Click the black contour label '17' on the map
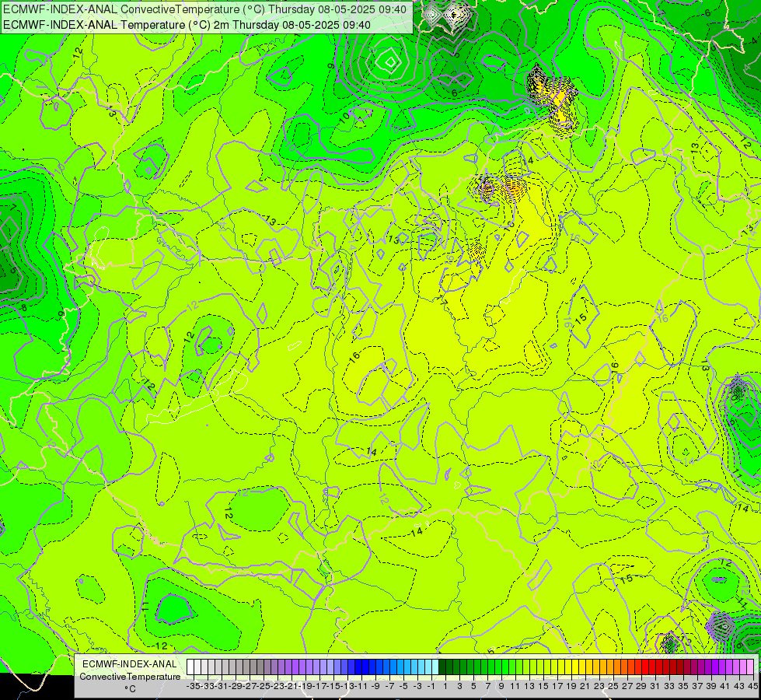Viewport: 761px width, 700px height. (442, 302)
